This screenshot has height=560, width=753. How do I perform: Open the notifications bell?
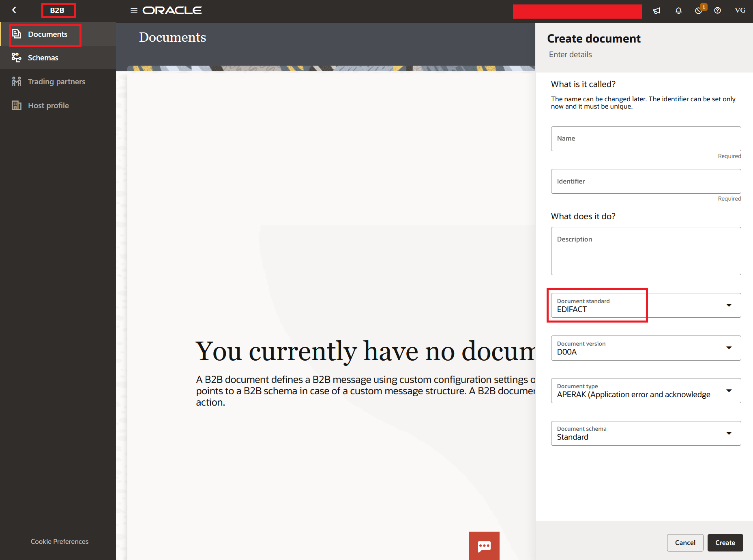pyautogui.click(x=678, y=11)
